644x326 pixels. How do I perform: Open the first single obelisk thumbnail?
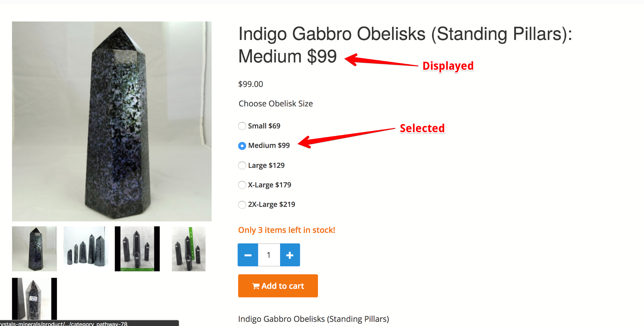[35, 249]
